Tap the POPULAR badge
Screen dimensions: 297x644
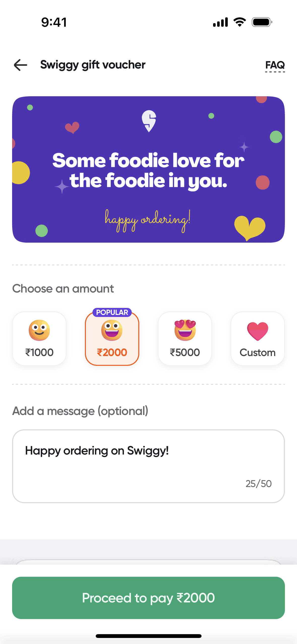click(x=112, y=312)
